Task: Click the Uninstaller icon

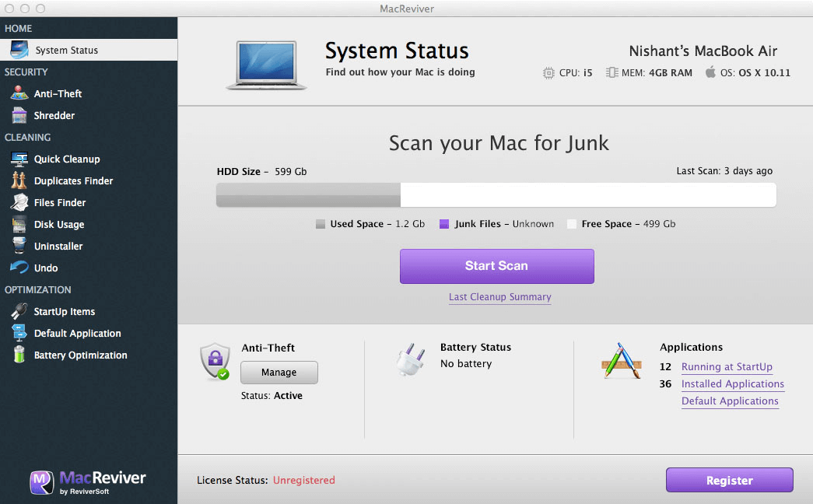Action: point(19,246)
